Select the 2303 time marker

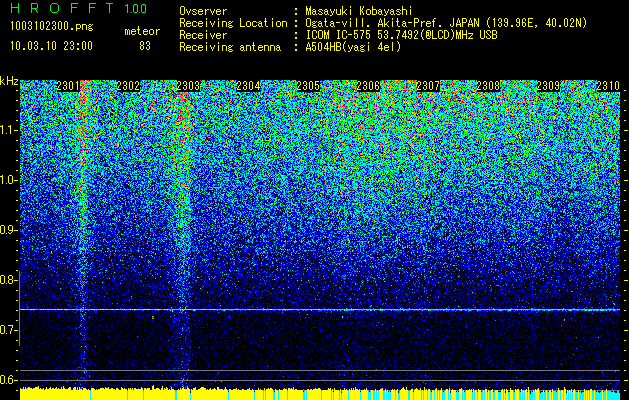tap(188, 86)
